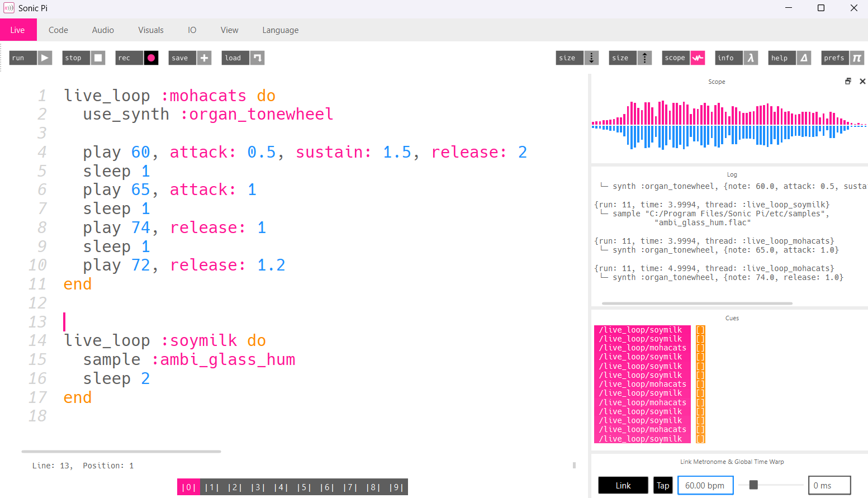868x498 pixels.
Task: Click the save plus icon
Action: tap(203, 58)
